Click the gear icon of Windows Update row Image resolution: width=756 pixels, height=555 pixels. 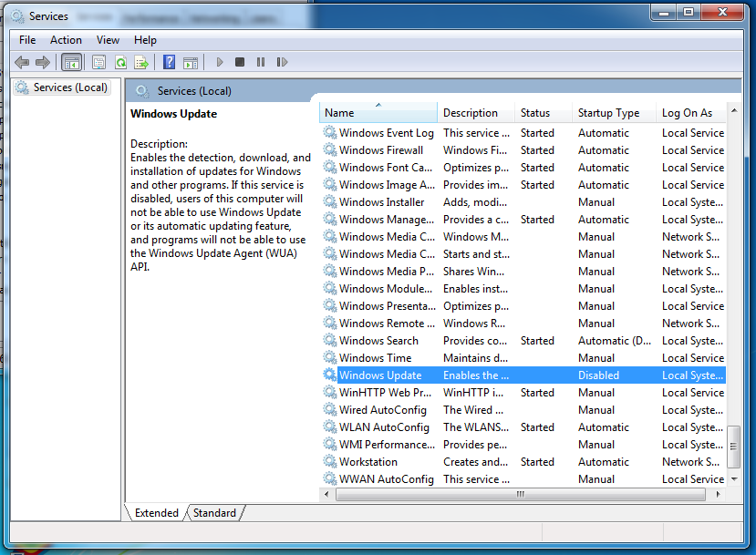click(330, 375)
